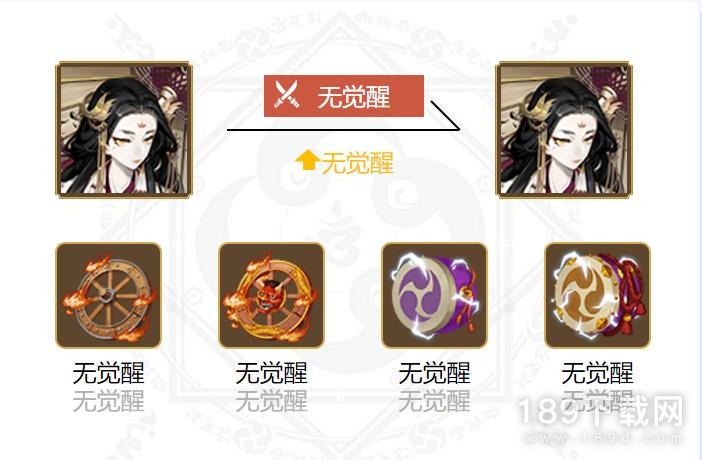Click the yellow 无觉醒 text label
702x460 pixels.
(358, 163)
